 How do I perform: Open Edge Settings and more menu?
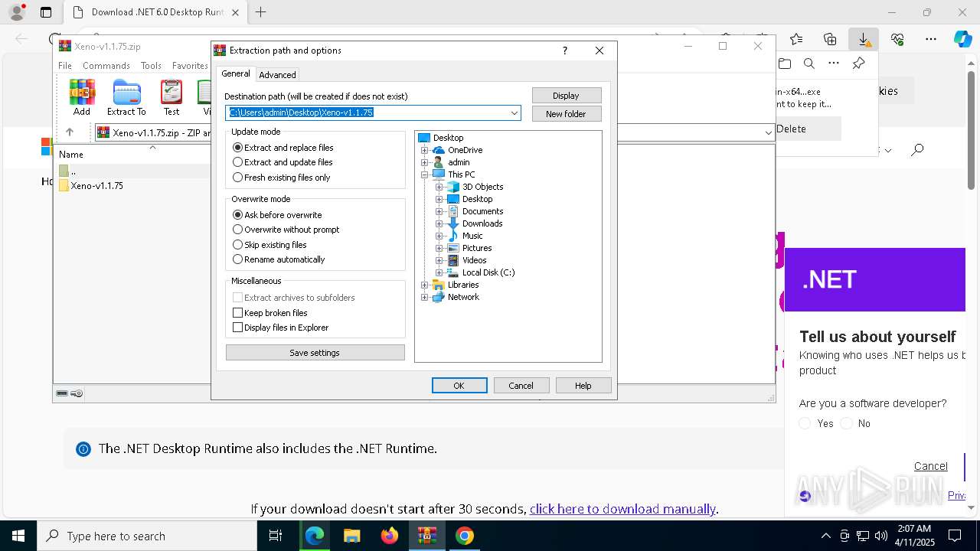coord(931,39)
